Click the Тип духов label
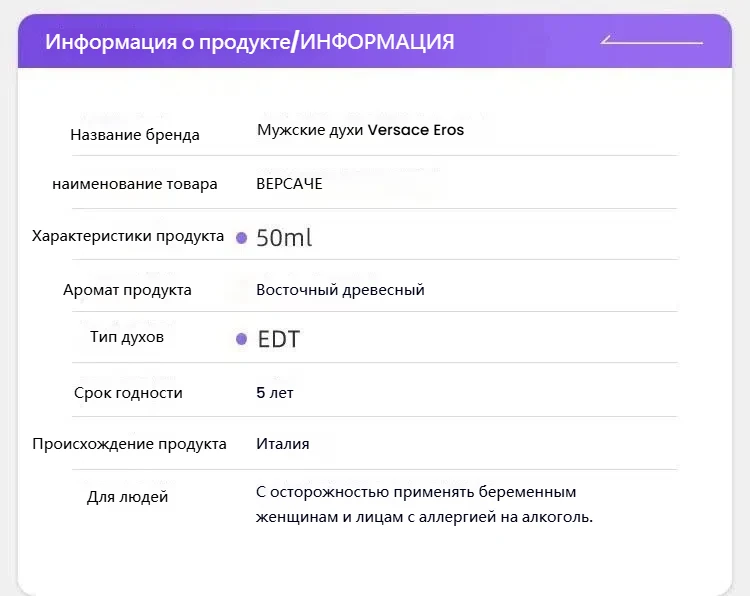The width and height of the screenshot is (750, 596). point(127,337)
